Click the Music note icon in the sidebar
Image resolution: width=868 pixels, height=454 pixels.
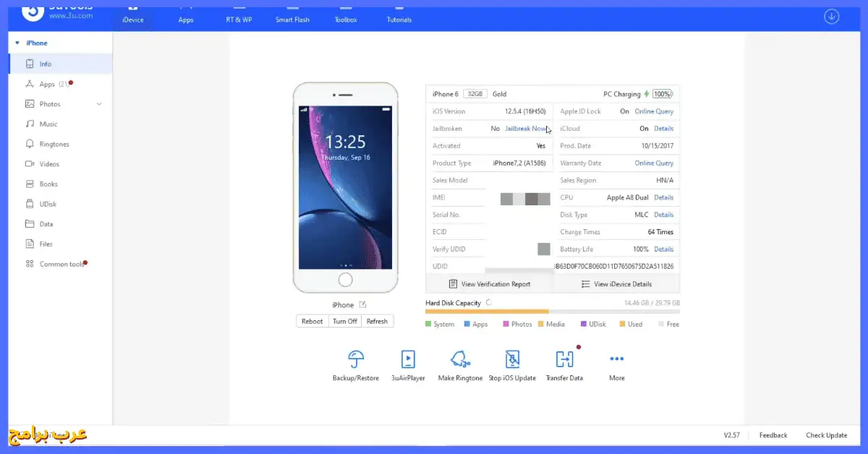pyautogui.click(x=30, y=124)
